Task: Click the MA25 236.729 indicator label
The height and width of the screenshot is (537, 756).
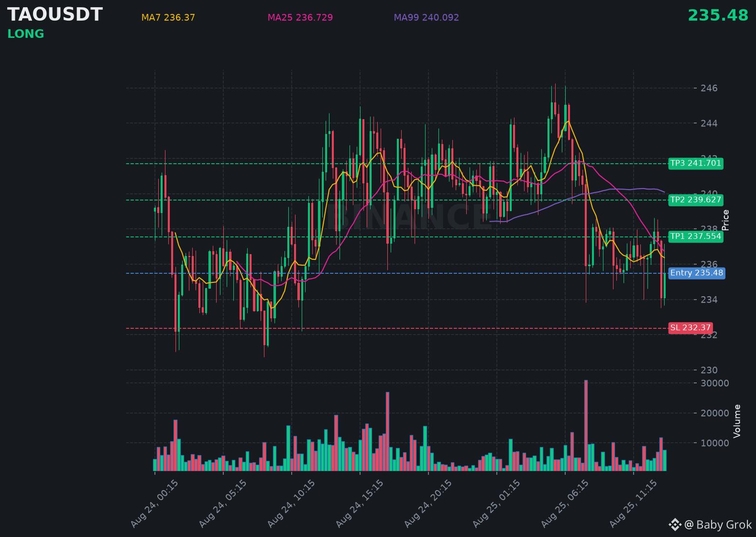Action: [300, 18]
